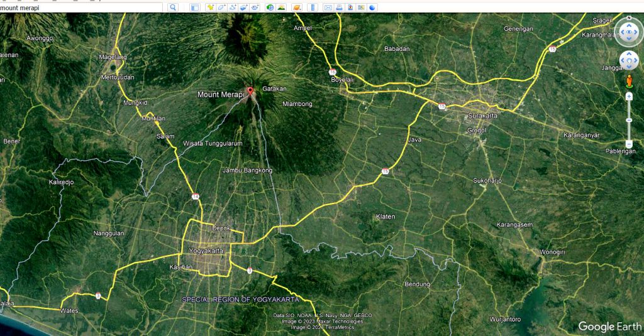Save image of current view
Screen dimensions: 644x336
(x=350, y=8)
